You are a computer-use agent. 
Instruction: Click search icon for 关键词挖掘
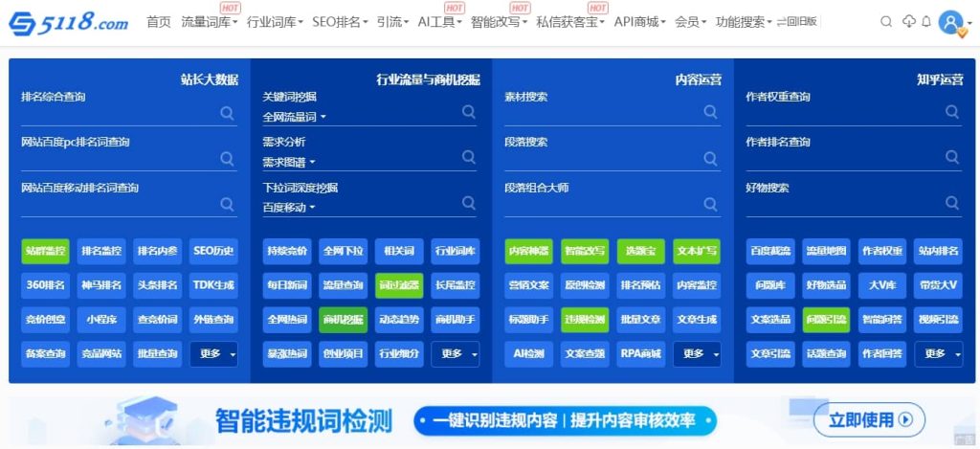click(x=469, y=111)
